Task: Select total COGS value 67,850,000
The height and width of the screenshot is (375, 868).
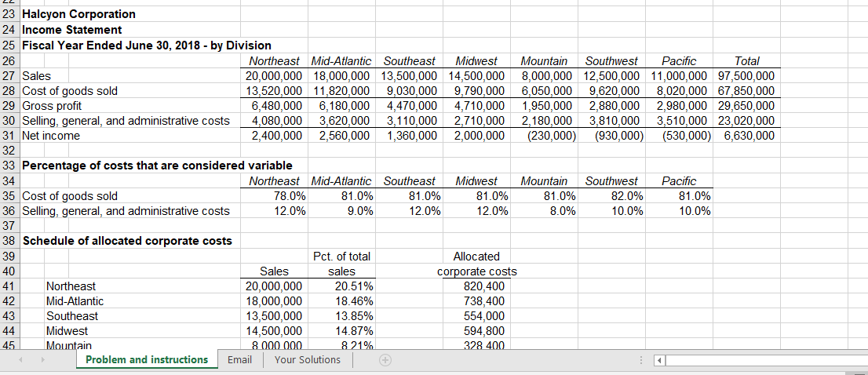Action: [x=747, y=91]
